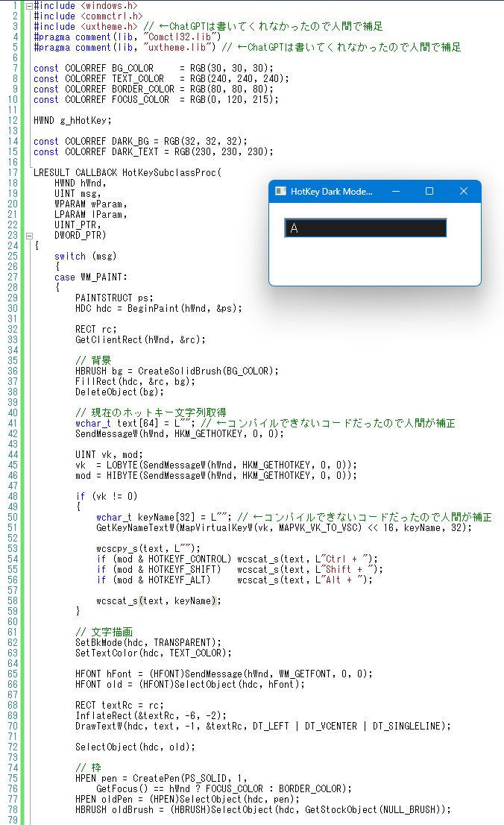Click the g_hHotKey variable declaration
Screen dimensions: 504x825
tap(88, 120)
